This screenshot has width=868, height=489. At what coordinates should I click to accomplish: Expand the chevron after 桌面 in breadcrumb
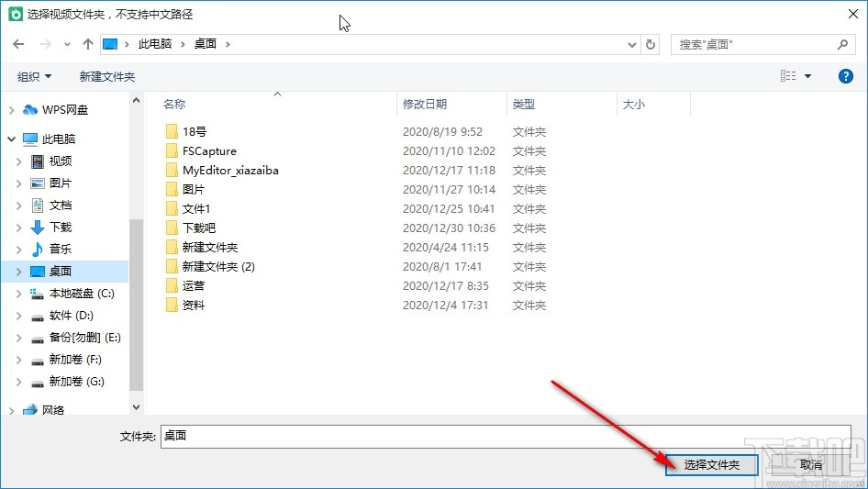coord(228,44)
